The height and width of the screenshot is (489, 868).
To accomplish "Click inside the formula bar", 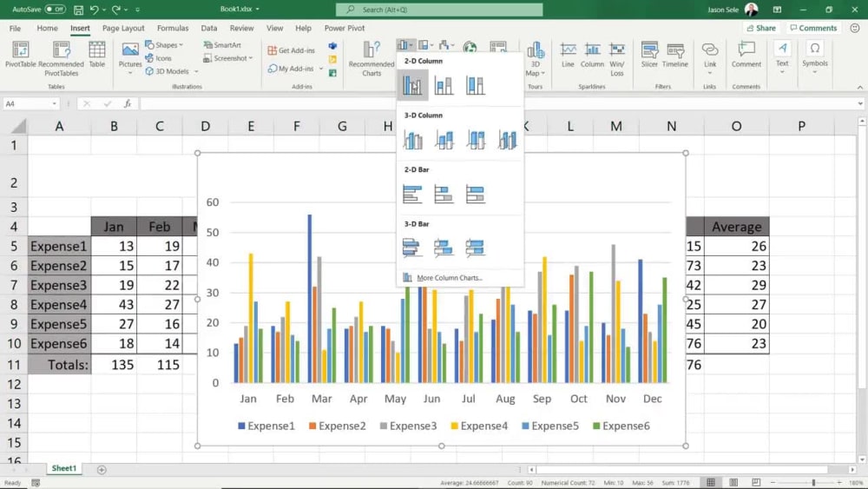I will (x=498, y=103).
